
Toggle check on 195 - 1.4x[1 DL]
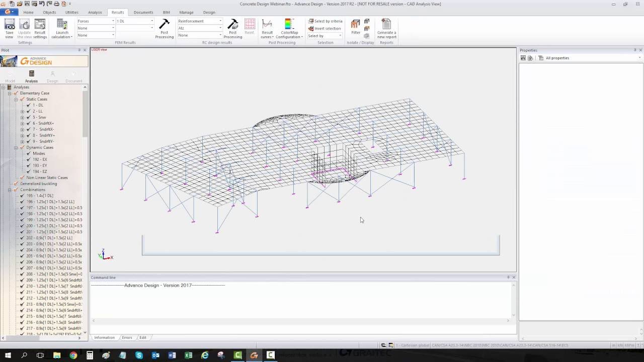[22, 196]
